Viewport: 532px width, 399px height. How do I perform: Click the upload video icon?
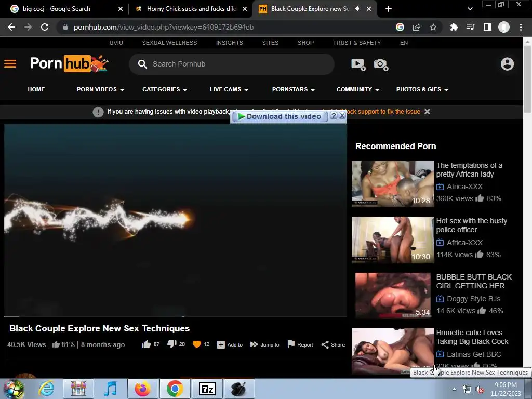[x=358, y=64]
